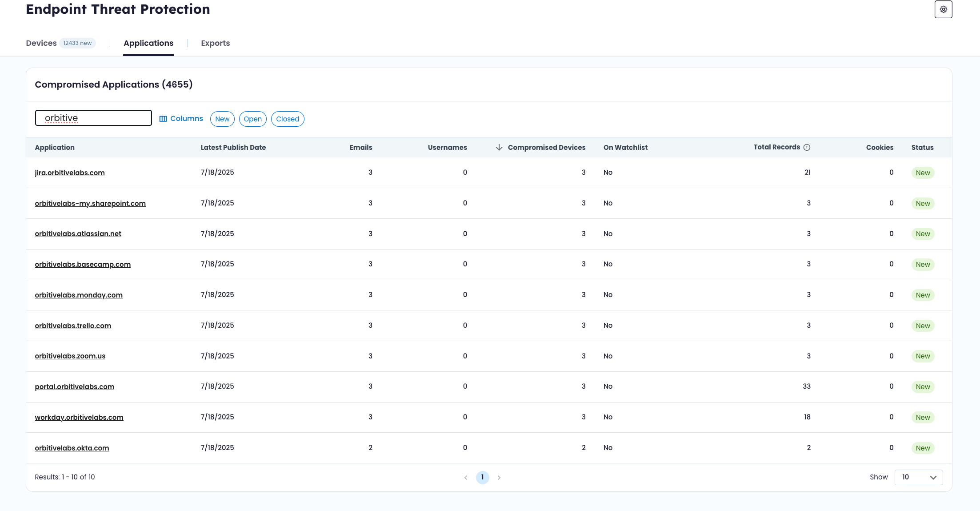Toggle the Closed status filter
This screenshot has height=511, width=980.
point(288,119)
